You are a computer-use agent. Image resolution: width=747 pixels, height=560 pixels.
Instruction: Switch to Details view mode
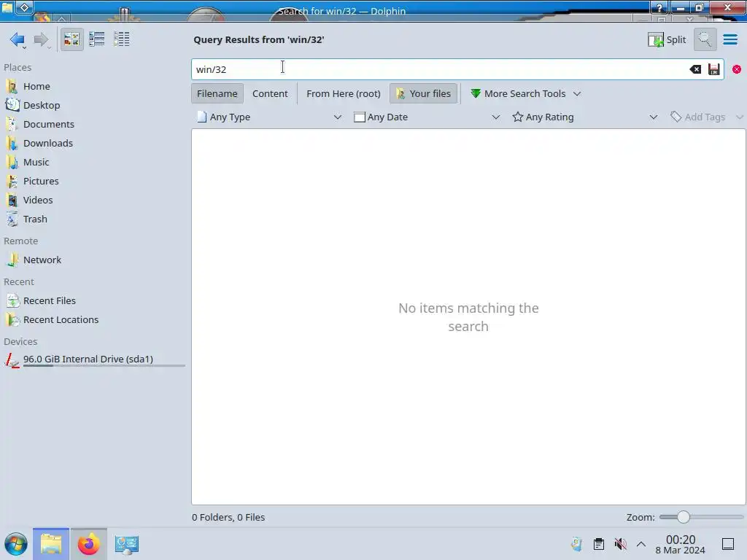click(122, 39)
